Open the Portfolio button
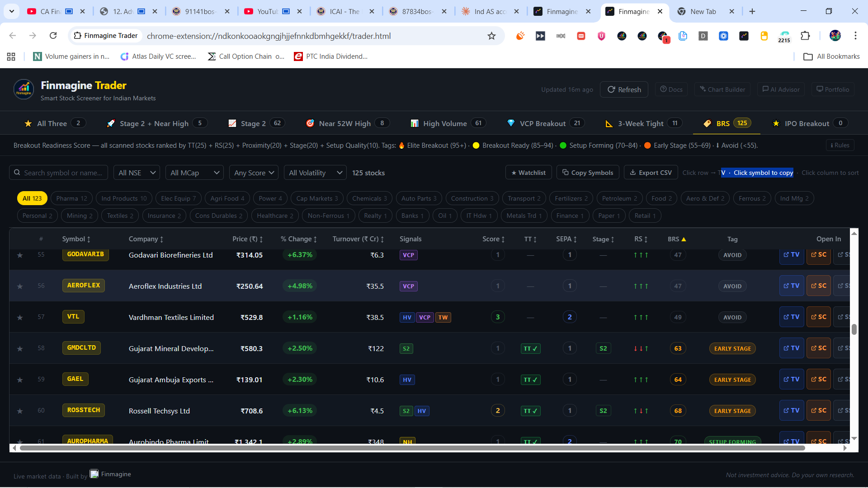Image resolution: width=868 pixels, height=488 pixels. 833,89
